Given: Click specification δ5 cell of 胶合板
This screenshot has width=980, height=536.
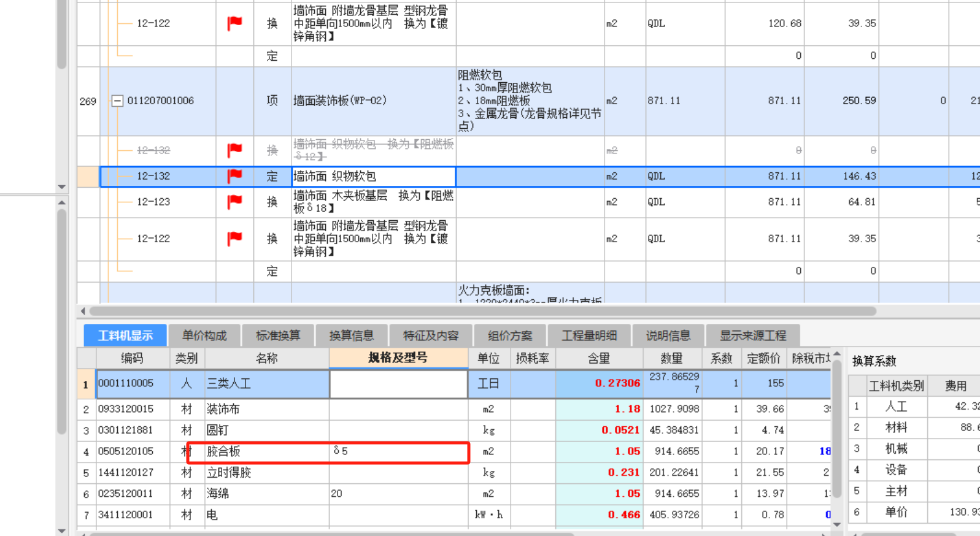Looking at the screenshot, I should (399, 451).
